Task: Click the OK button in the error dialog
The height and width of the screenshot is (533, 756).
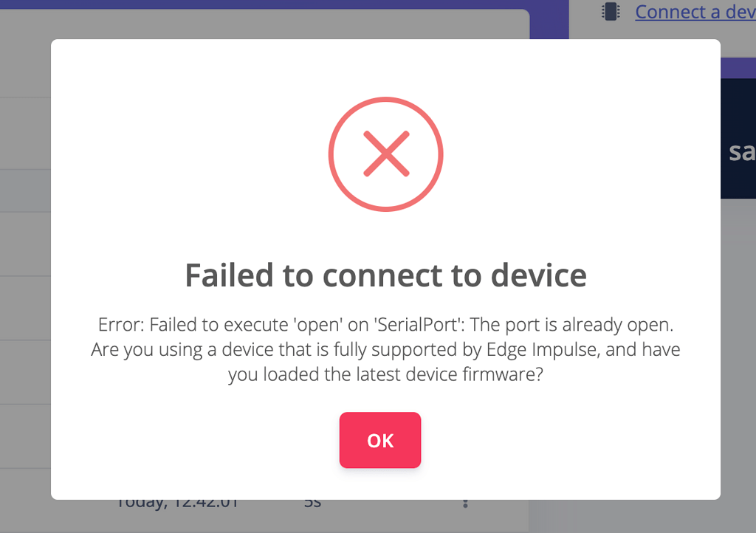Action: (x=380, y=440)
